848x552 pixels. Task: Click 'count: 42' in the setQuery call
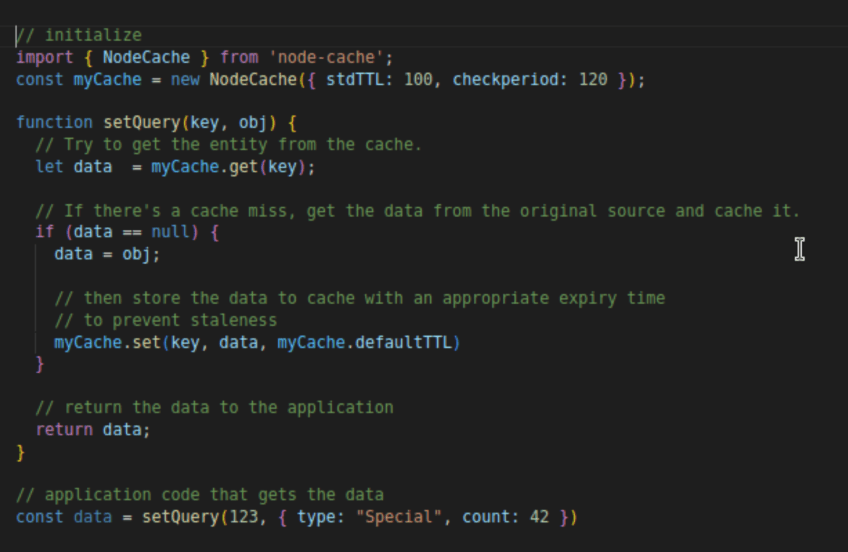pos(505,517)
